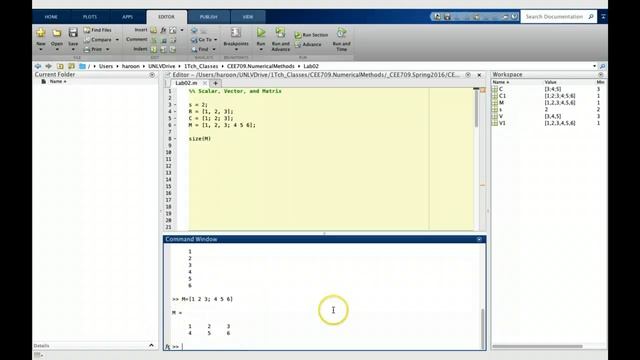Switch to the VIEW tab
Image resolution: width=640 pixels, height=360 pixels.
(x=248, y=17)
